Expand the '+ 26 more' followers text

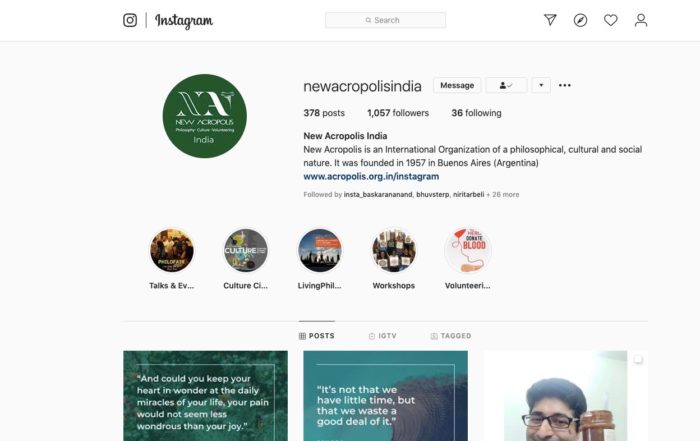point(503,195)
